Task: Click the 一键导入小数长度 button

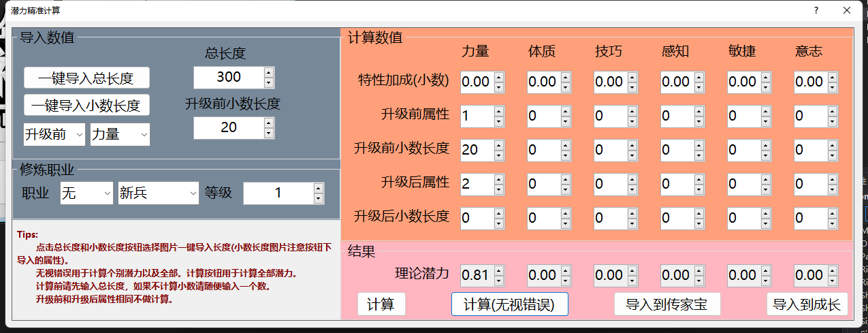Action: [86, 106]
